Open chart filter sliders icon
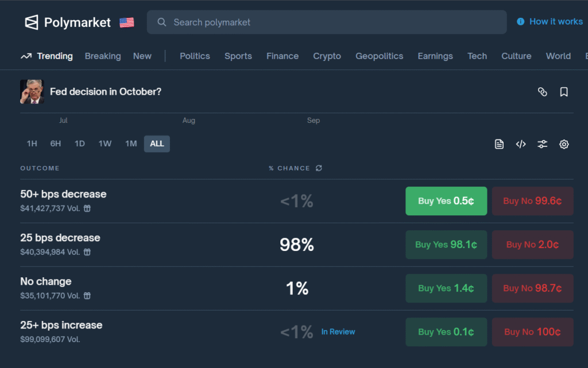588x368 pixels. [542, 144]
